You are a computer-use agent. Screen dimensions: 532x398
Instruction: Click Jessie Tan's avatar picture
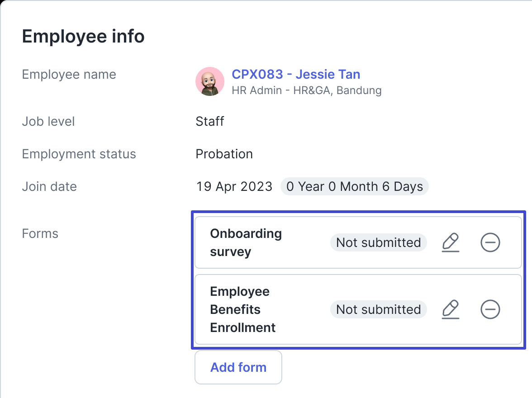[x=210, y=81]
